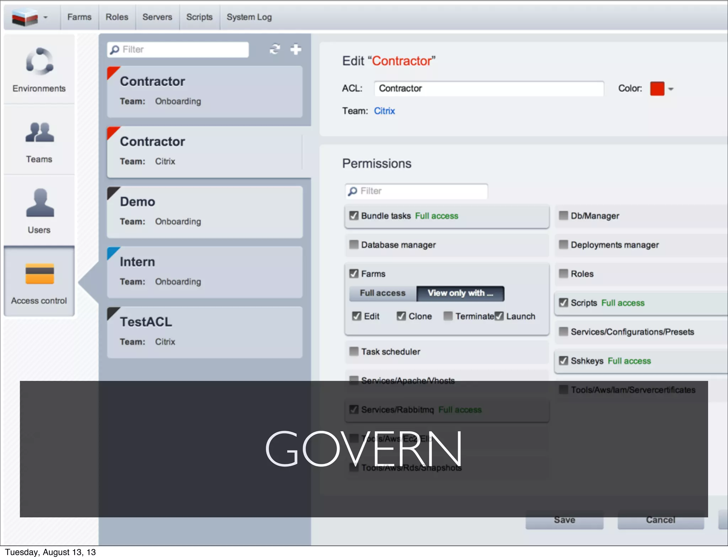Check Roles permission
The width and height of the screenshot is (728, 560).
pos(563,273)
